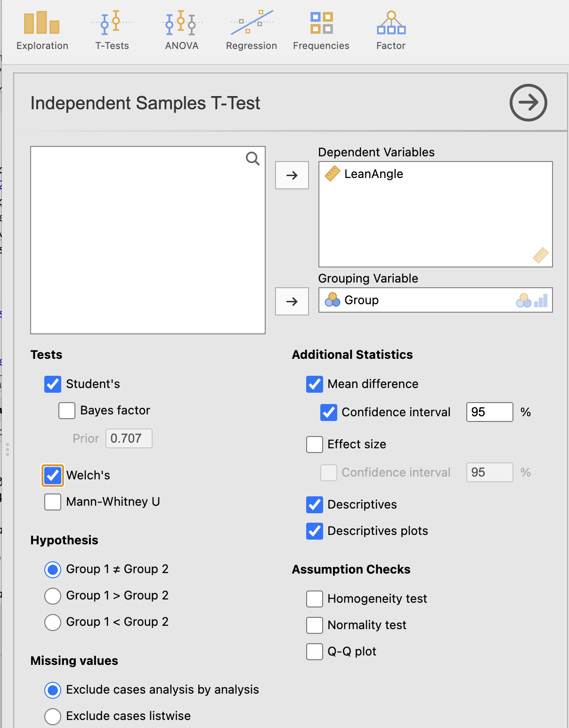
Task: Click arrow button beside Dependent Variables
Action: (292, 175)
